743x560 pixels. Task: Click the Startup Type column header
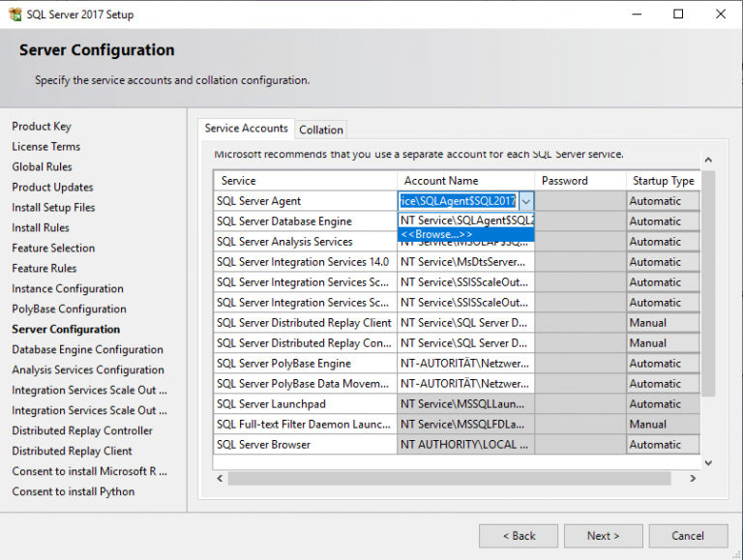click(x=663, y=181)
